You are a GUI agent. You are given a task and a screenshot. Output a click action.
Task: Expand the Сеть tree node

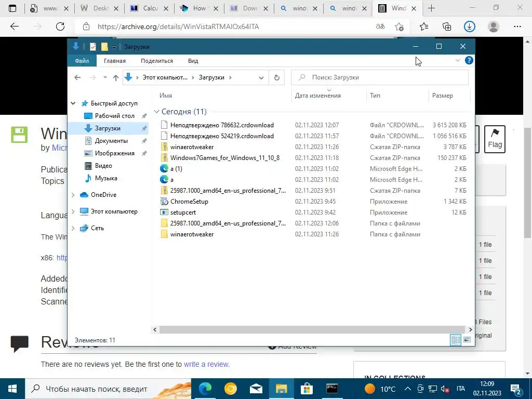coord(73,228)
